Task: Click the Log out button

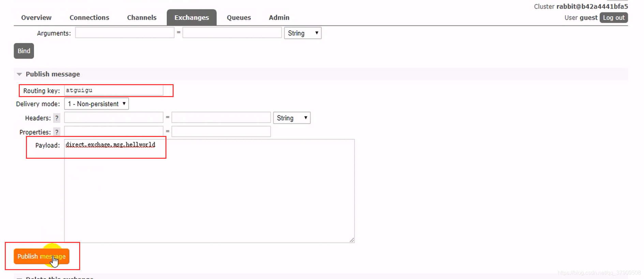Action: [614, 18]
